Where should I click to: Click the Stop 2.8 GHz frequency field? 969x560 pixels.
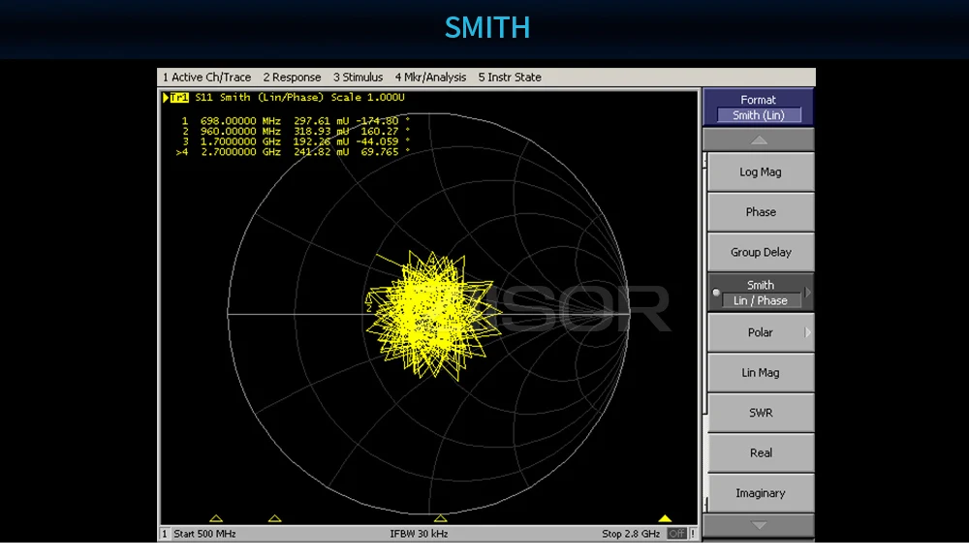pos(631,534)
